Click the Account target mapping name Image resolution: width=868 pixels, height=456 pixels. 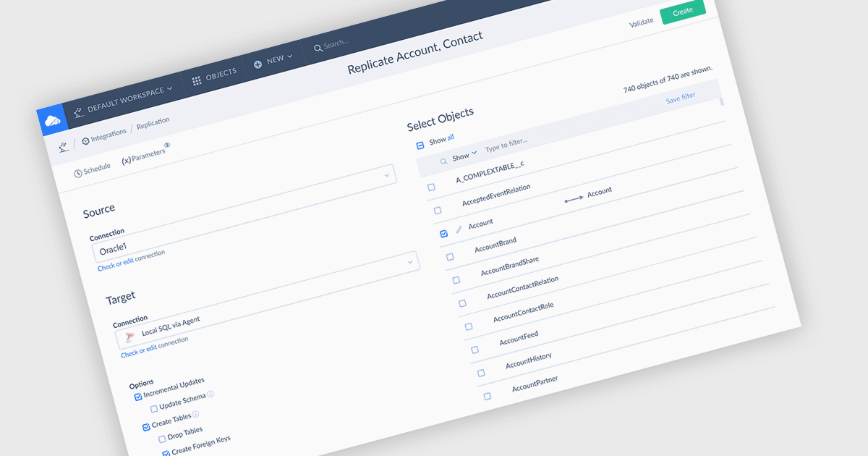(600, 191)
